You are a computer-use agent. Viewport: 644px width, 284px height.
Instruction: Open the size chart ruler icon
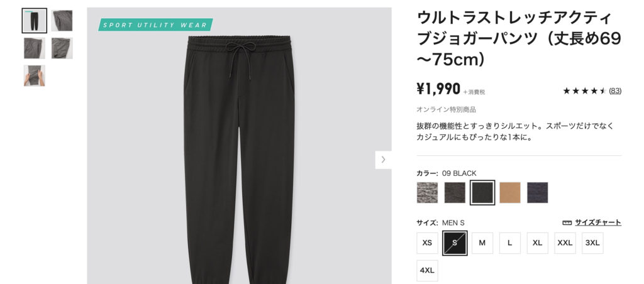(567, 223)
